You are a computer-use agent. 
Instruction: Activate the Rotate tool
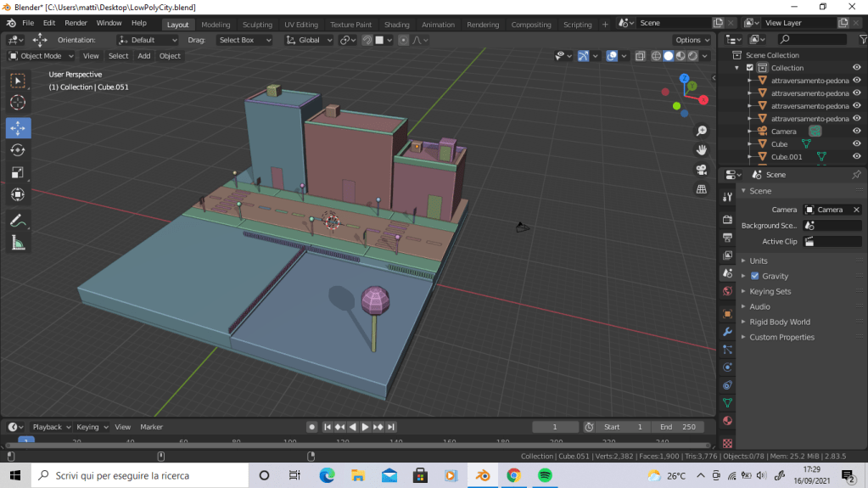click(18, 150)
